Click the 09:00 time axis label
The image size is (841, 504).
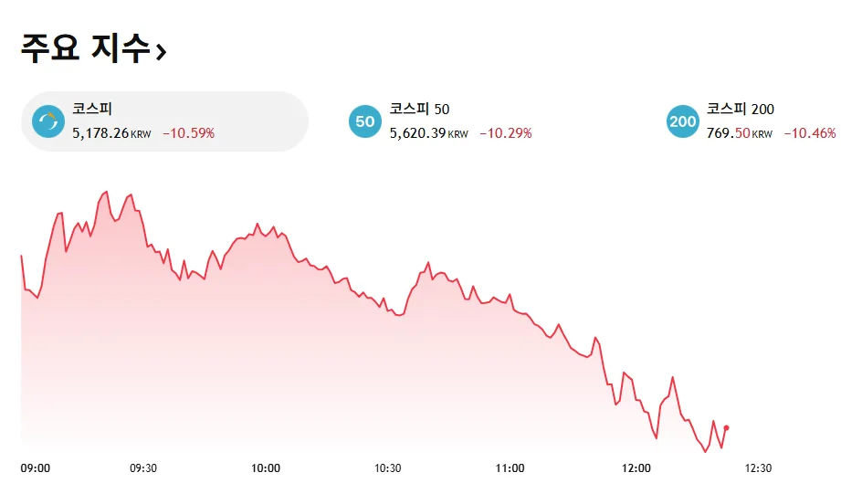36,468
